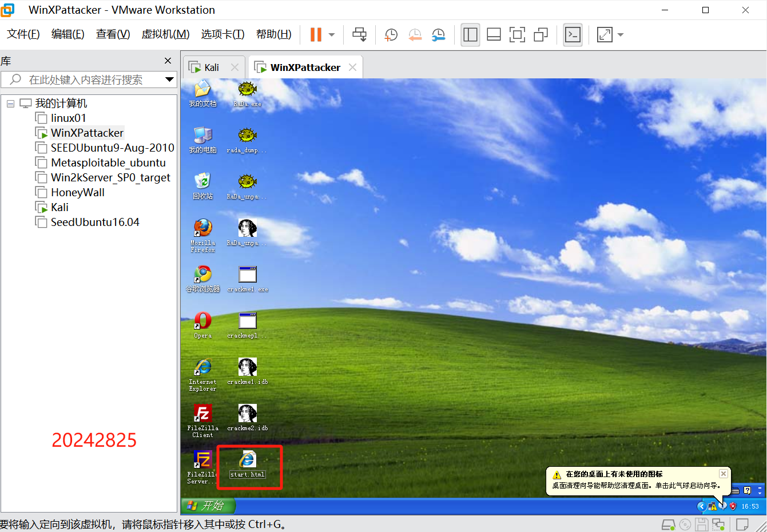Viewport: 767px width, 532px height.
Task: Toggle the console view button
Action: pos(573,35)
